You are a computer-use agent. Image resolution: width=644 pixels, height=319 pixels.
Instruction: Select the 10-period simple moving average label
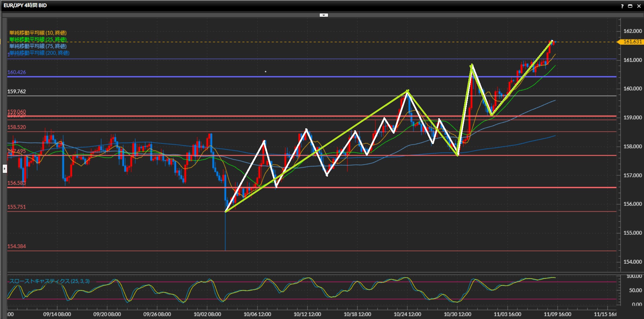(x=38, y=33)
